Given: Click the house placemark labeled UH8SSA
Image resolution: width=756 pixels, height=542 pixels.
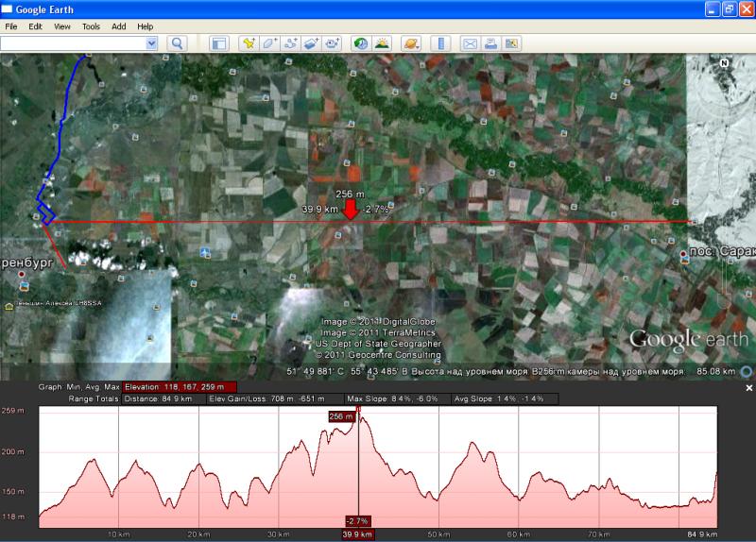Looking at the screenshot, I should [9, 307].
